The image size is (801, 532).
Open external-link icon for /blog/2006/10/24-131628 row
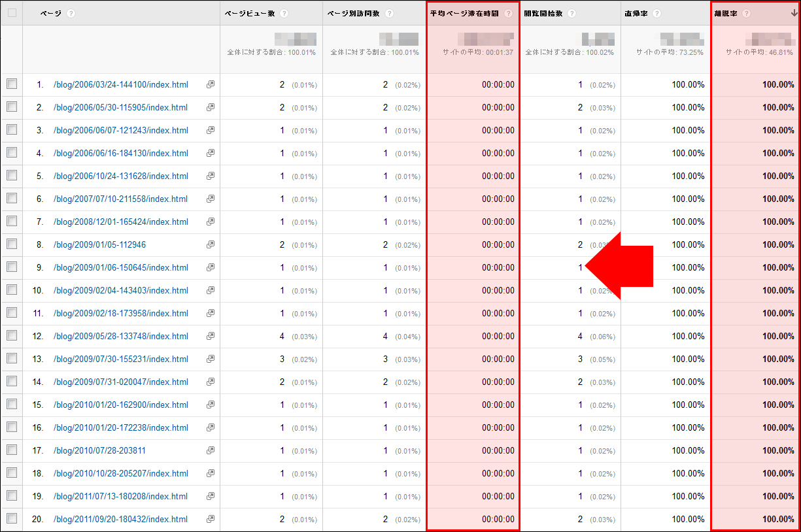click(x=211, y=176)
